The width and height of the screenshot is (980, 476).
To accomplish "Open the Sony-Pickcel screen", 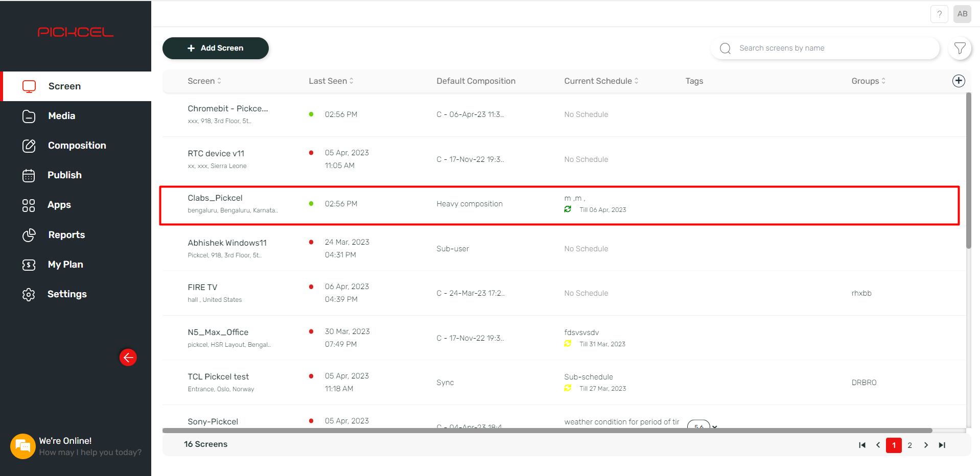I will 213,421.
